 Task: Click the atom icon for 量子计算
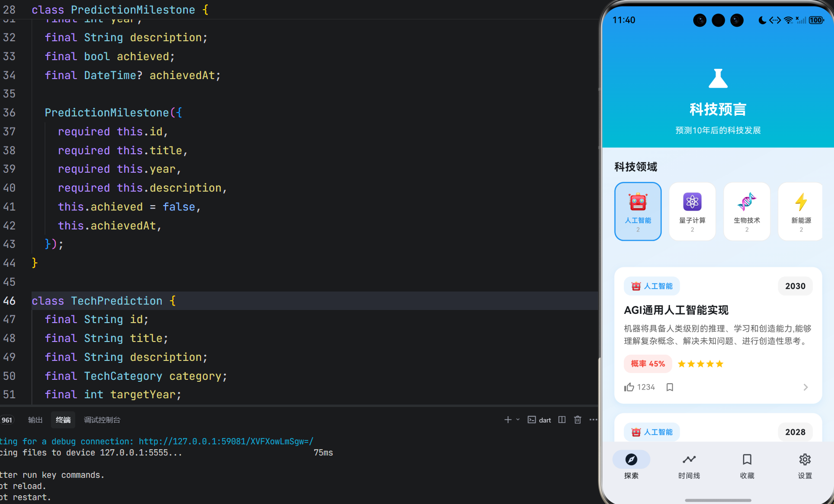(692, 202)
